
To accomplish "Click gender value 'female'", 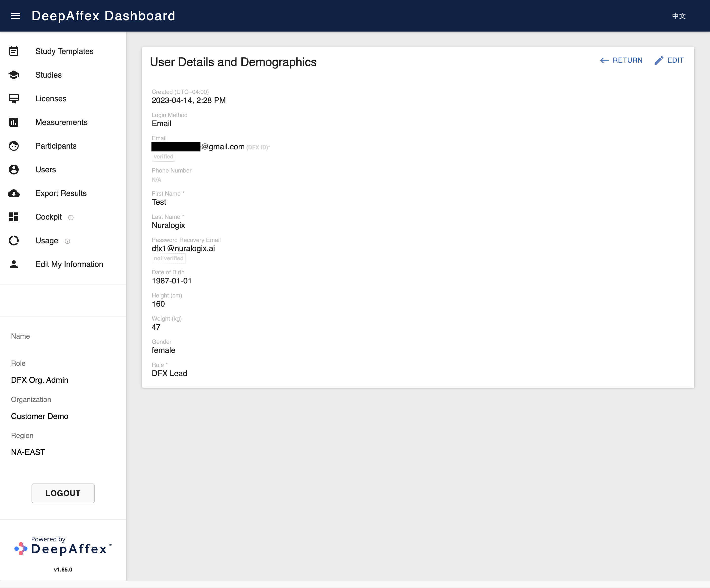I will (163, 350).
